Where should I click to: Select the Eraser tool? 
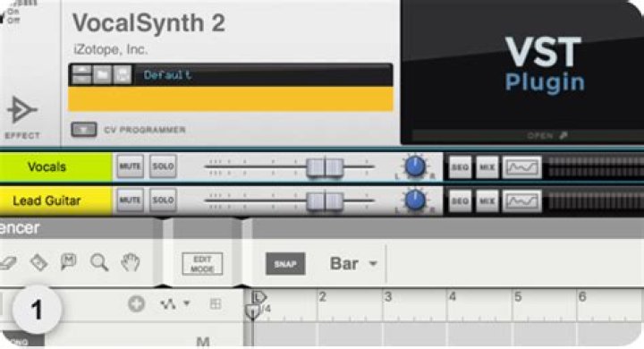(x=8, y=263)
